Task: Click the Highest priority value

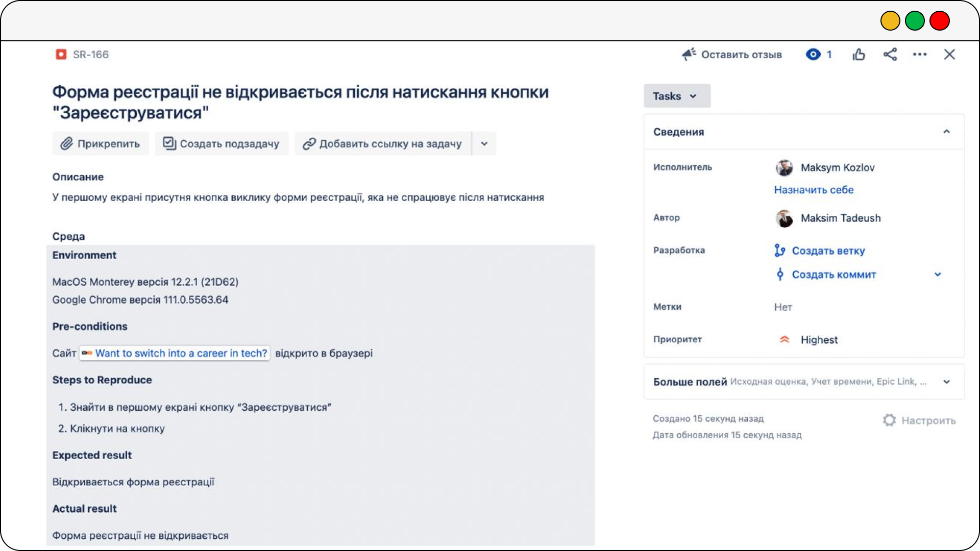Action: pyautogui.click(x=819, y=340)
